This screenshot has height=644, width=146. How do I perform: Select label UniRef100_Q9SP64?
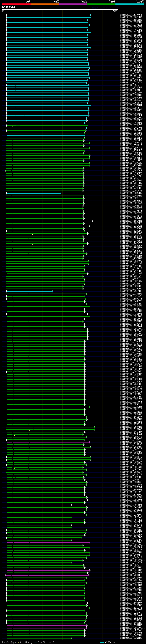tap(131, 67)
